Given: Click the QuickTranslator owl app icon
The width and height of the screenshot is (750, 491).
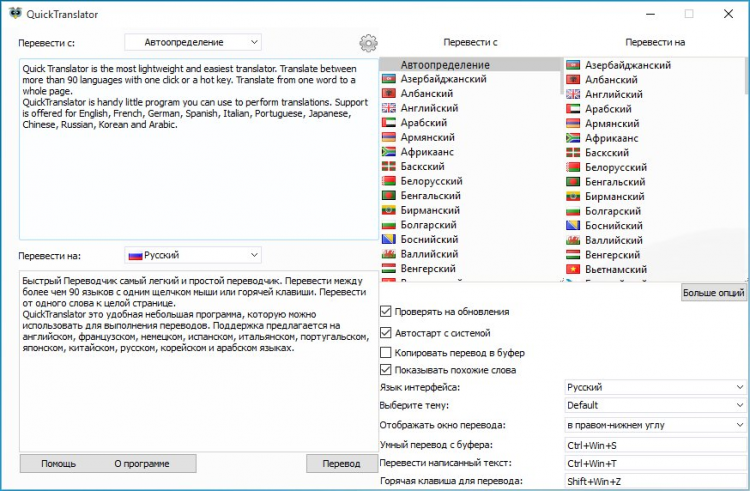Looking at the screenshot, I should click(15, 13).
